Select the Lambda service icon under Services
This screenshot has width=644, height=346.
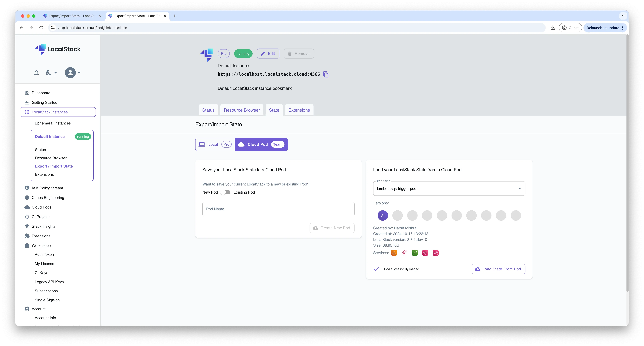pos(394,253)
